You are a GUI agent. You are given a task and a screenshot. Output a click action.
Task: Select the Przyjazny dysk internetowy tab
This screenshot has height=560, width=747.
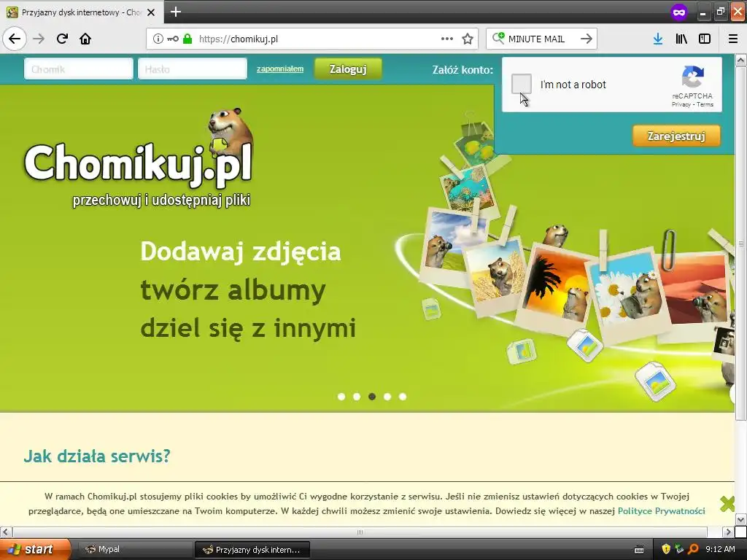[x=81, y=12]
